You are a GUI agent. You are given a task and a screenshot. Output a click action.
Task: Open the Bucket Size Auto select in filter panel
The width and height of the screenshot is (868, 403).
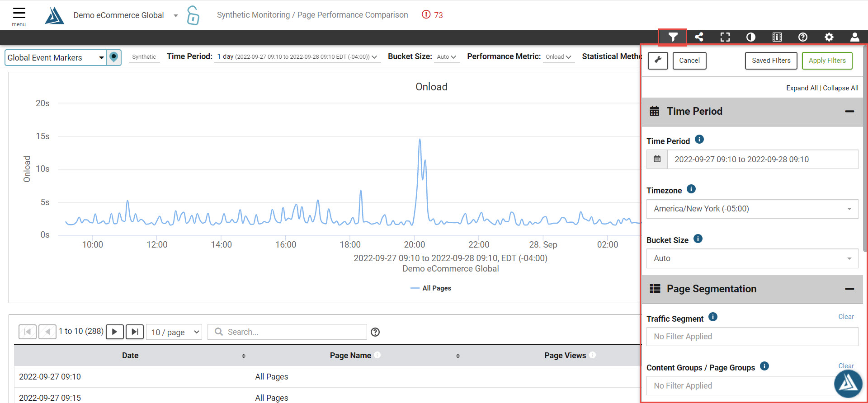752,258
